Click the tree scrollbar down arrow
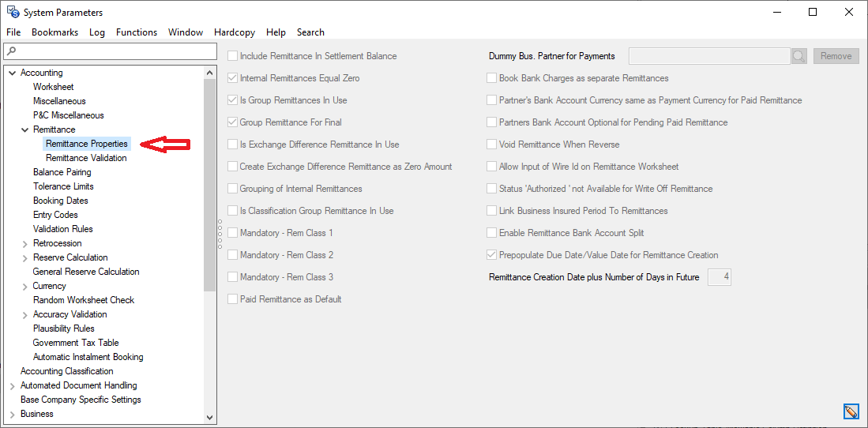The image size is (868, 428). tap(209, 417)
